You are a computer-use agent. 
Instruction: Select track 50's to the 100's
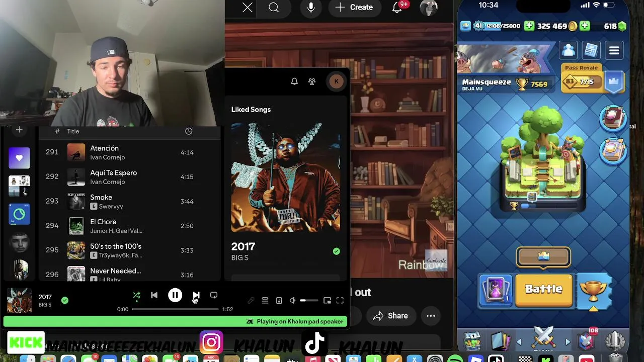(130, 250)
